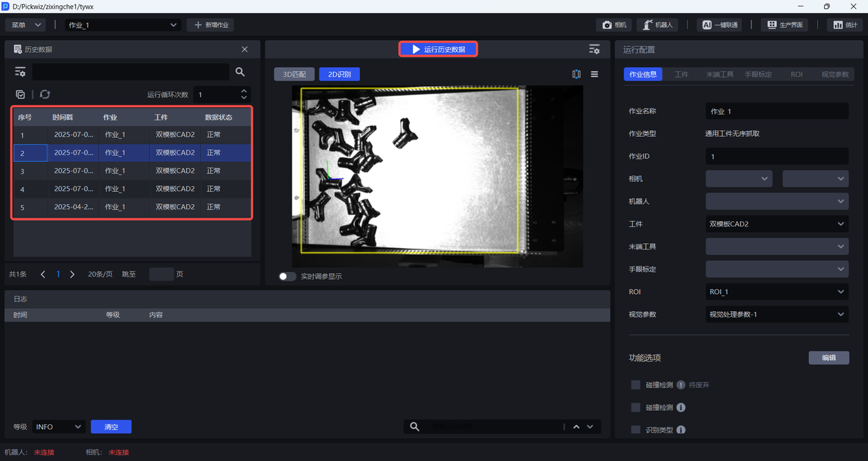Open the ROI_1 dropdown

(776, 292)
